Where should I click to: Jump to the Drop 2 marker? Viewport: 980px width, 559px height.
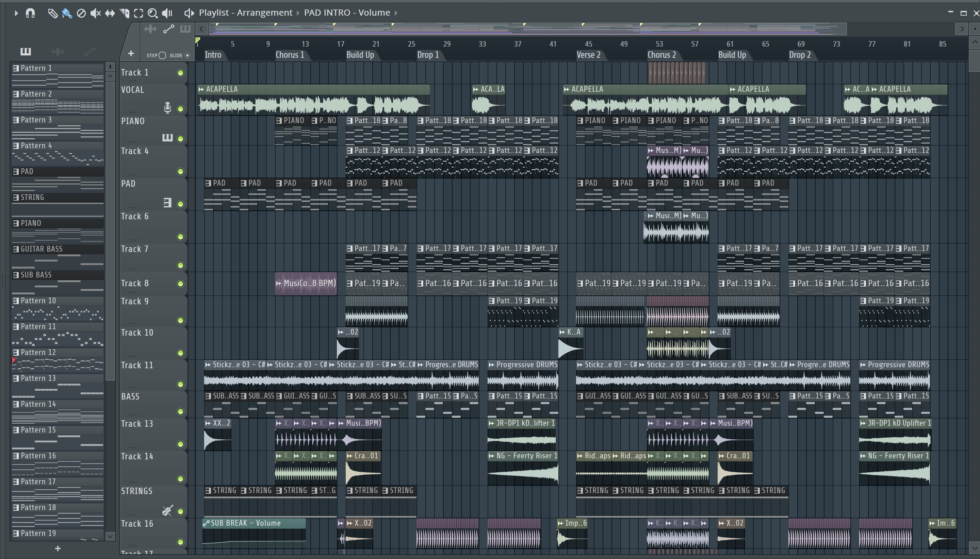(x=800, y=55)
